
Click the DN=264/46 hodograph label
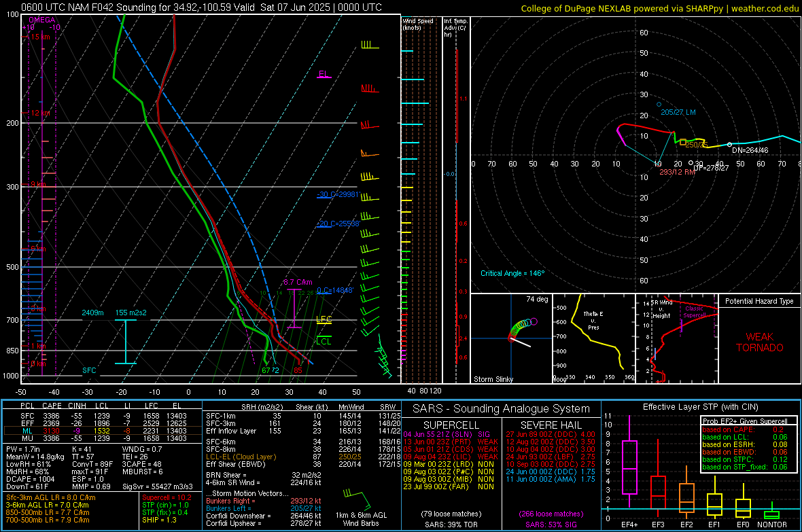pos(750,150)
